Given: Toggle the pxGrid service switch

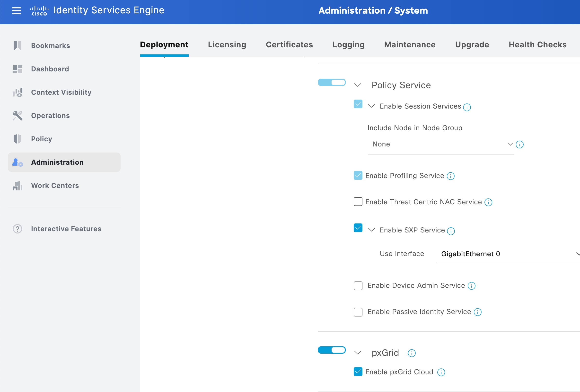Looking at the screenshot, I should [331, 350].
